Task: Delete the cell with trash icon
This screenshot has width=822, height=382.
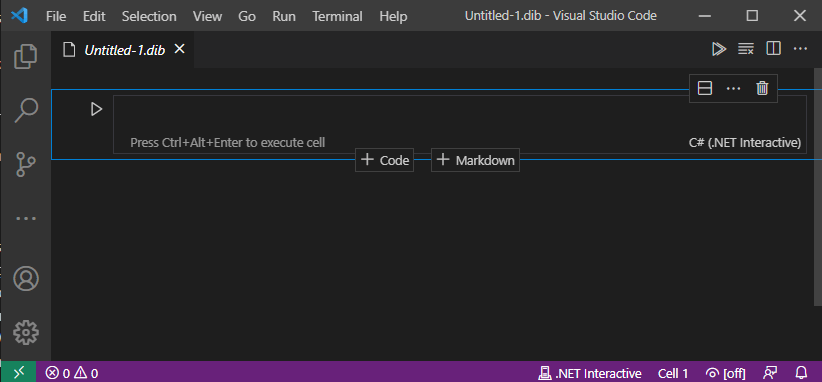Action: point(762,89)
